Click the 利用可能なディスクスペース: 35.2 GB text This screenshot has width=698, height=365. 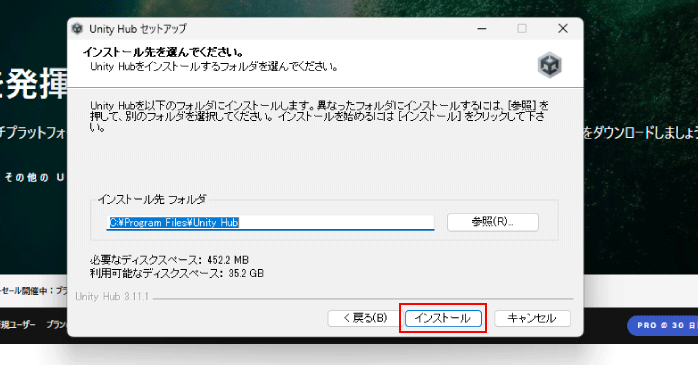[177, 273]
